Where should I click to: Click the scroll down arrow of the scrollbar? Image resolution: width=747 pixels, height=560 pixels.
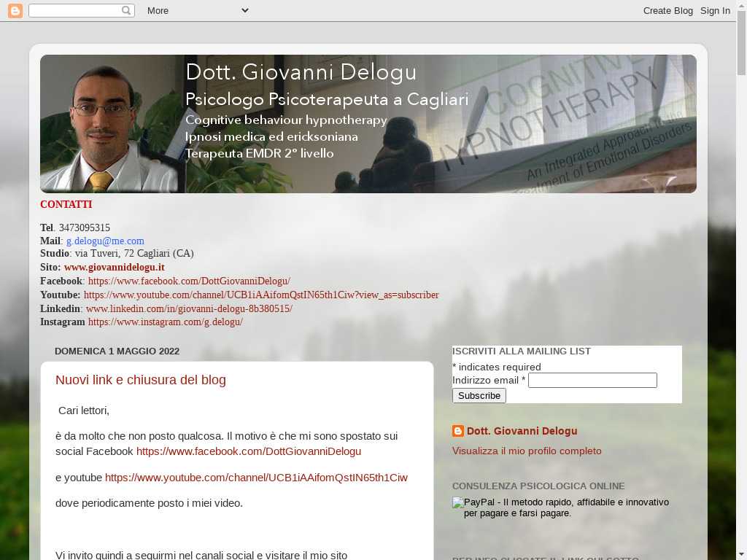coord(741,553)
